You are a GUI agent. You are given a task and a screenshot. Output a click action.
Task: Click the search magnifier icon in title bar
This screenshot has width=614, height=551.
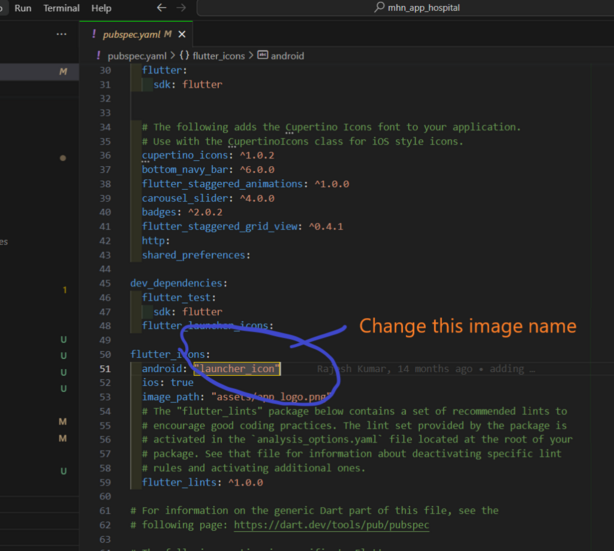pos(379,7)
